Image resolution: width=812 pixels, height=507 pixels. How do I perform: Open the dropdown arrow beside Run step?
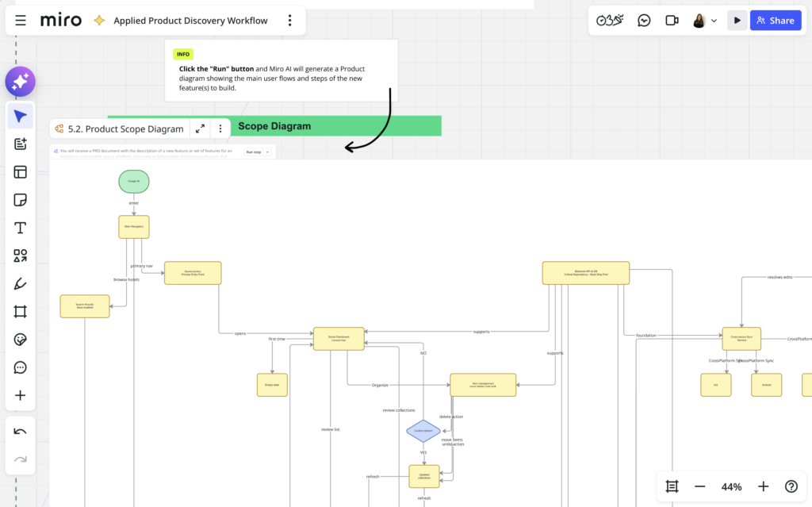[267, 152]
